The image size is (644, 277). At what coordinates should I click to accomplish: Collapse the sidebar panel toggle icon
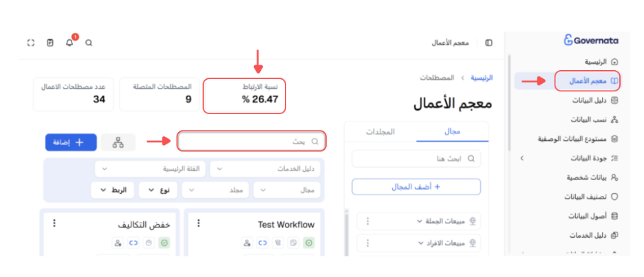(489, 43)
